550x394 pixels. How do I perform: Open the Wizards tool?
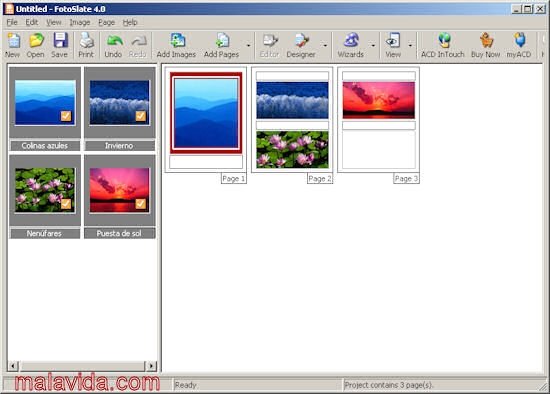[x=351, y=40]
